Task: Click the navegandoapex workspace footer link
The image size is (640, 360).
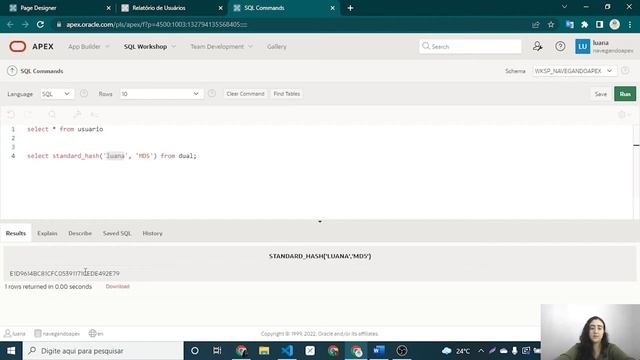Action: 57,333
